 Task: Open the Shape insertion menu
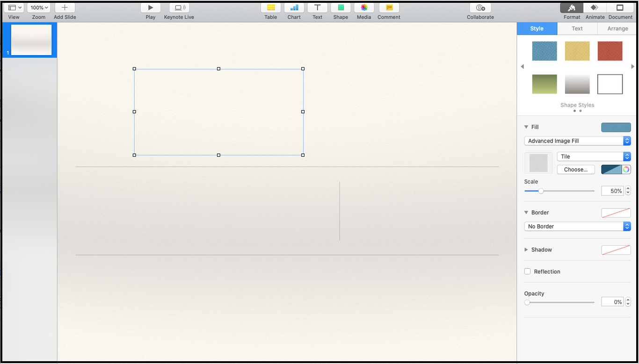pos(341,8)
